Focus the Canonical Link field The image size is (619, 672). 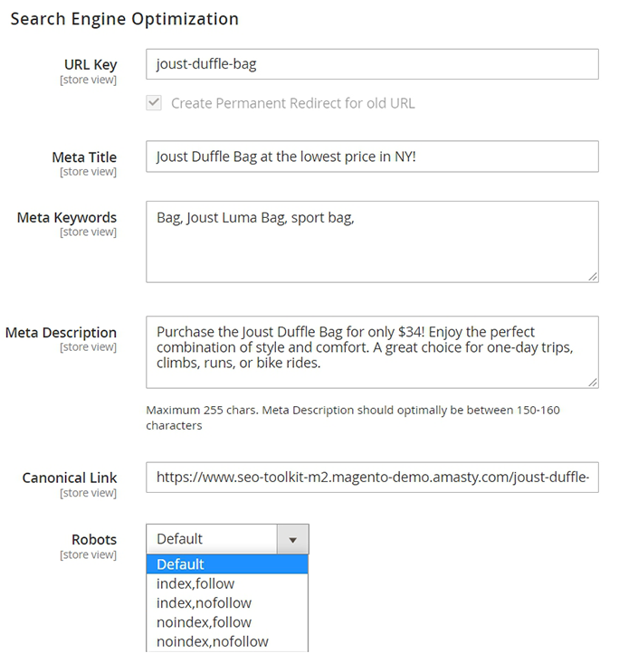[x=372, y=477]
